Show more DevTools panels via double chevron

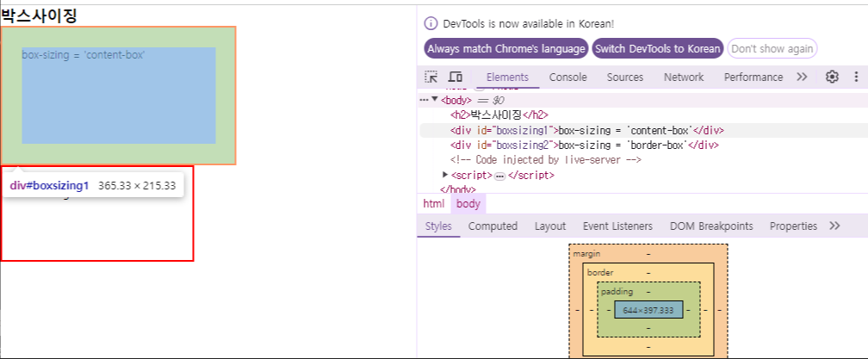(802, 77)
